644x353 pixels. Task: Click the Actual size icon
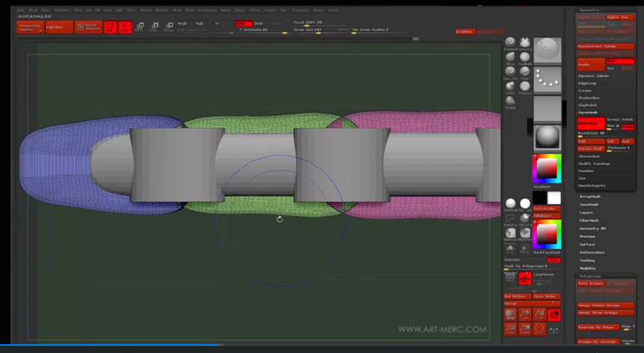(x=510, y=329)
